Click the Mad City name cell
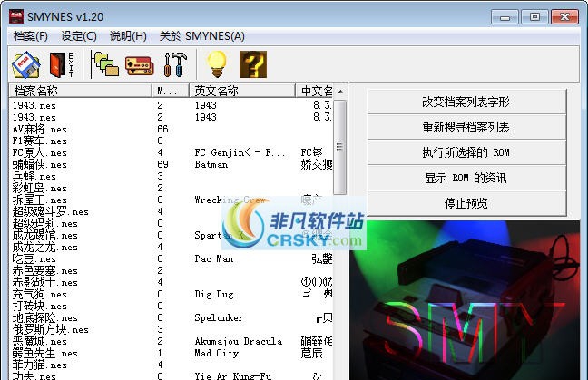The width and height of the screenshot is (588, 380). (x=216, y=354)
